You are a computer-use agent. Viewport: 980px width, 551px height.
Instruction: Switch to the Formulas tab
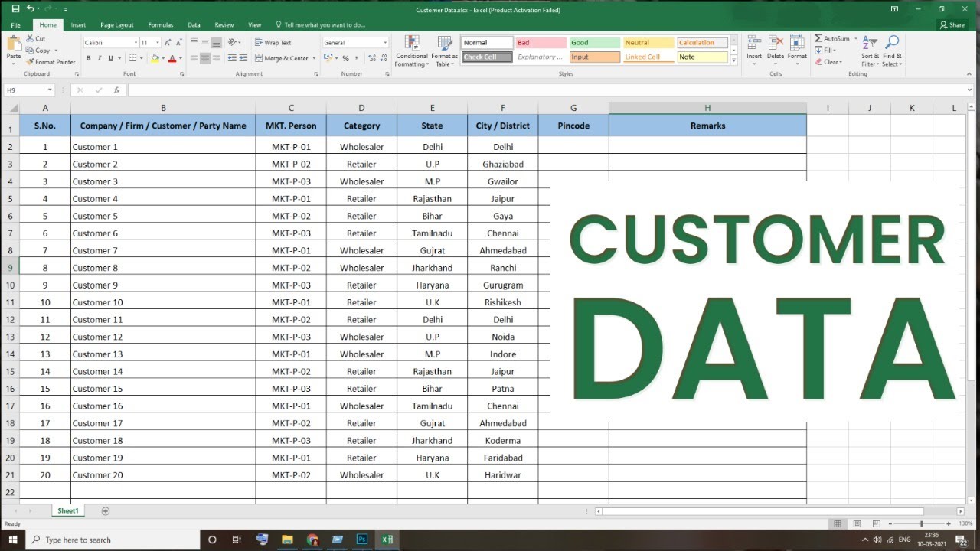pos(160,24)
